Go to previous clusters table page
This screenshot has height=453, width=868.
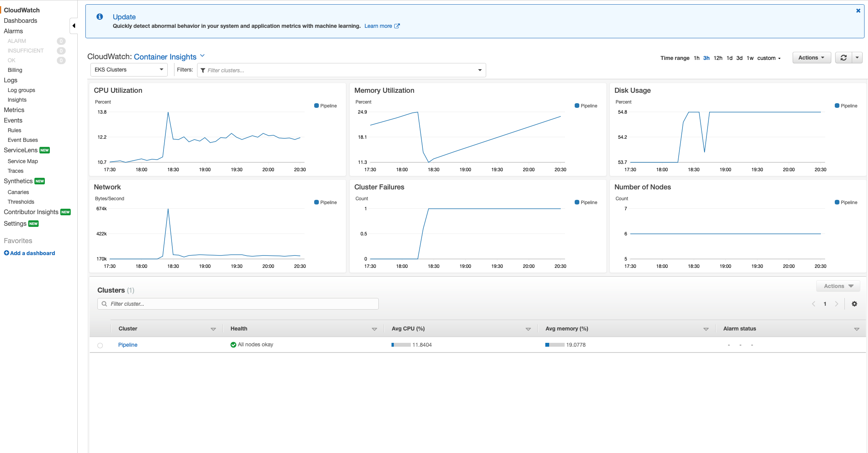click(814, 304)
